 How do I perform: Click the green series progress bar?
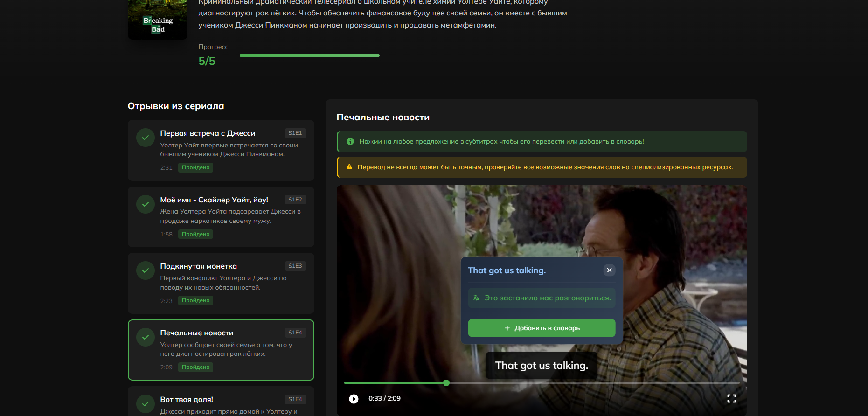[x=310, y=55]
